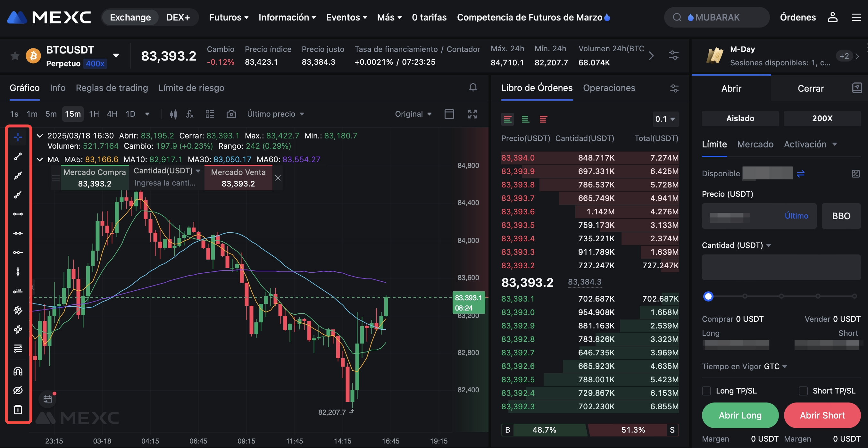Screen dimensions: 868x448
Task: Switch to the Operaciones tab
Action: 609,88
